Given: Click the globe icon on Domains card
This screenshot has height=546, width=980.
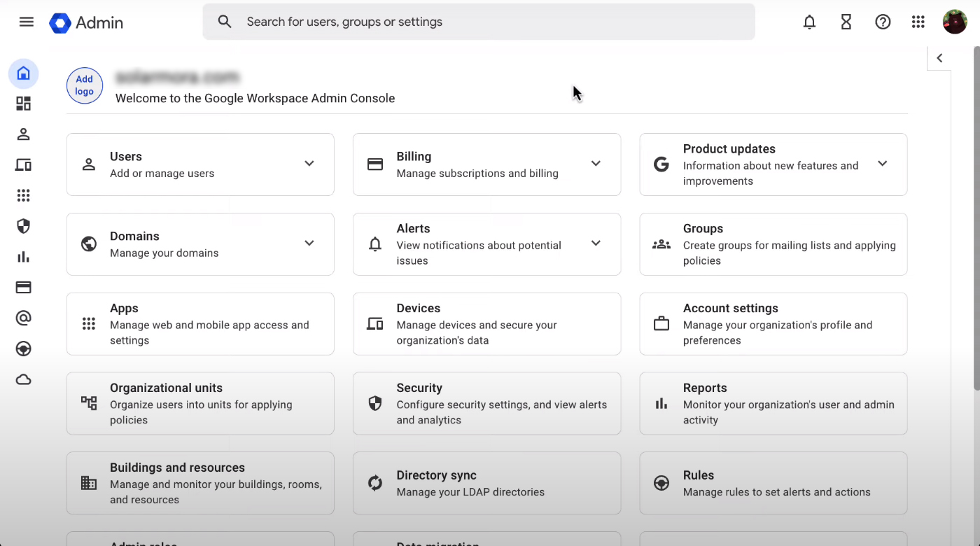Looking at the screenshot, I should tap(89, 244).
